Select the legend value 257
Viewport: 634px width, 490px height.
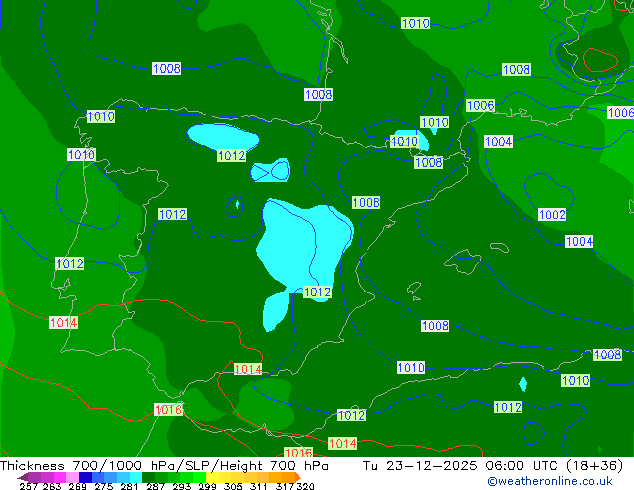[28, 486]
